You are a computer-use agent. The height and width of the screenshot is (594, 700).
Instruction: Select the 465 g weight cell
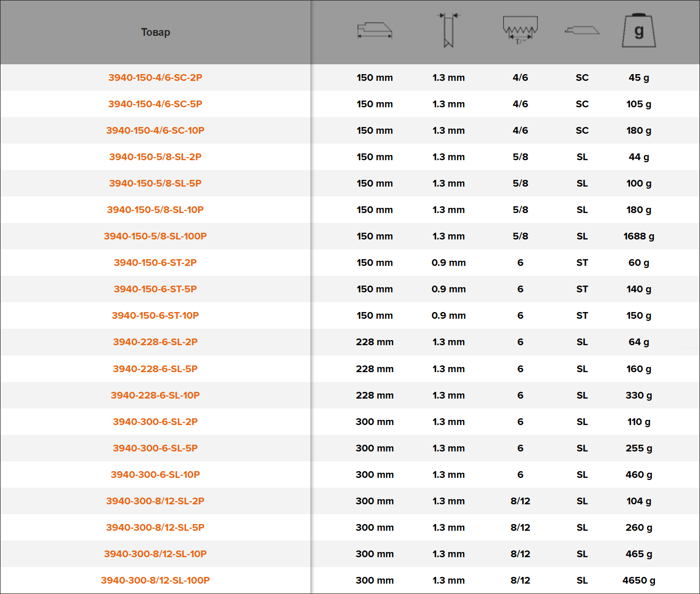pos(639,554)
